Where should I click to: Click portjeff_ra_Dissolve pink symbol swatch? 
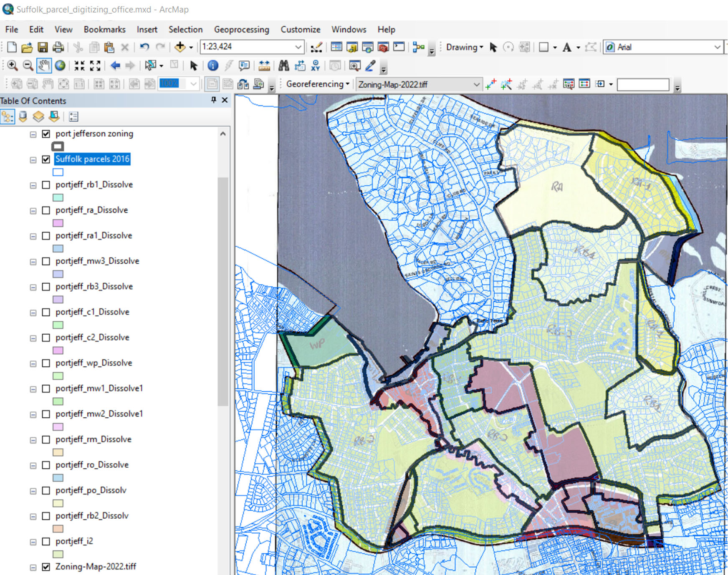coord(58,223)
